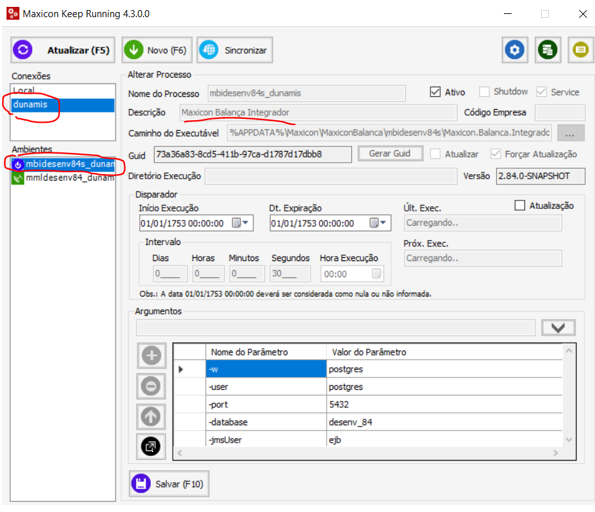Click the add parameter plus icon
Viewport: 595px width, 512px height.
click(x=151, y=356)
